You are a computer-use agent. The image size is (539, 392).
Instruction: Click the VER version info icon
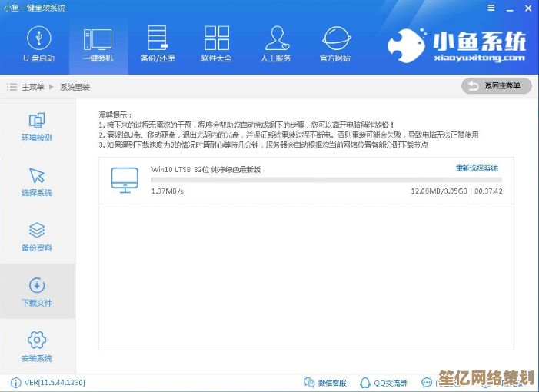[x=15, y=382]
